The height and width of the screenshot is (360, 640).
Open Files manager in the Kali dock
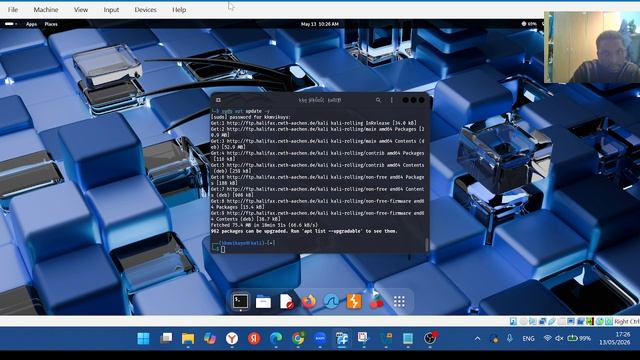(x=263, y=302)
